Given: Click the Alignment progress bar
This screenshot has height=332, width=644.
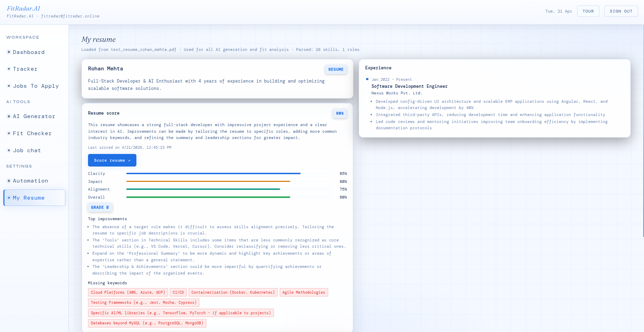Looking at the screenshot, I should [229, 189].
